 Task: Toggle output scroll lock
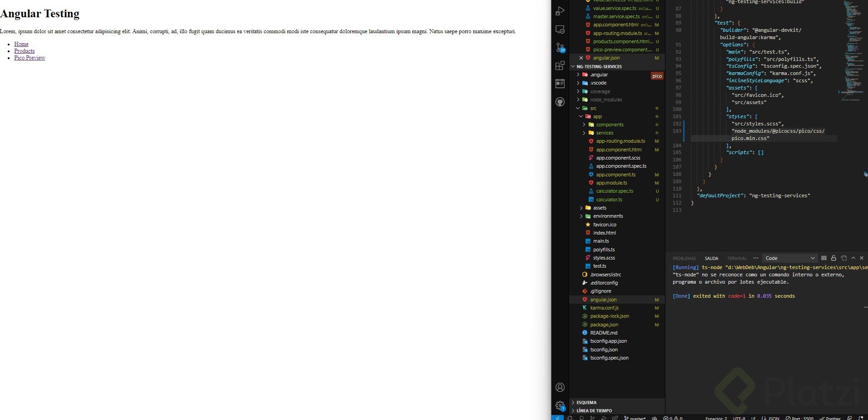tap(833, 258)
